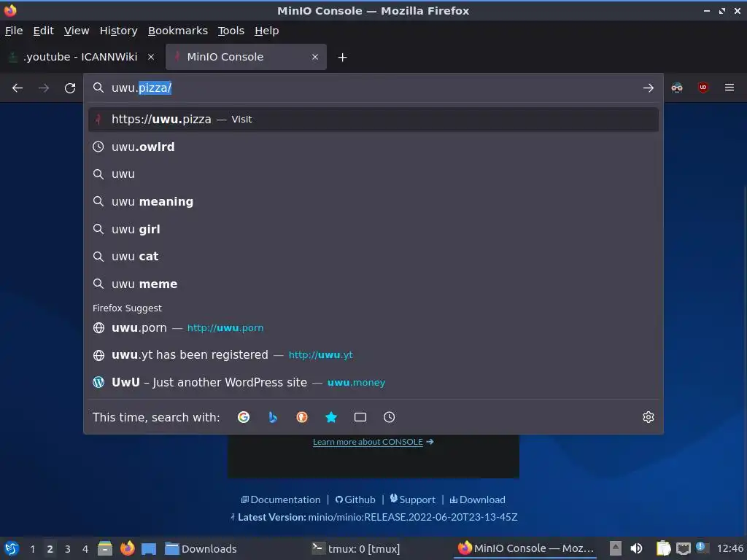Go back with the back arrow
747x560 pixels.
pos(18,88)
